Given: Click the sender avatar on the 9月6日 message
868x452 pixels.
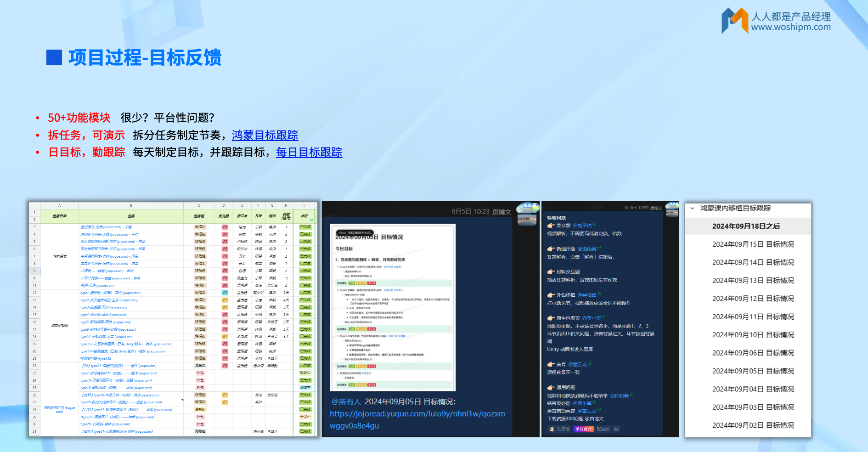Looking at the screenshot, I should (672, 209).
